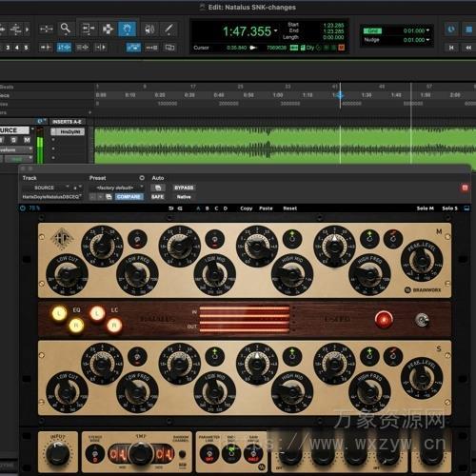This screenshot has width=476, height=476.
Task: Toggle the red power lamp on plugin
Action: [x=384, y=320]
